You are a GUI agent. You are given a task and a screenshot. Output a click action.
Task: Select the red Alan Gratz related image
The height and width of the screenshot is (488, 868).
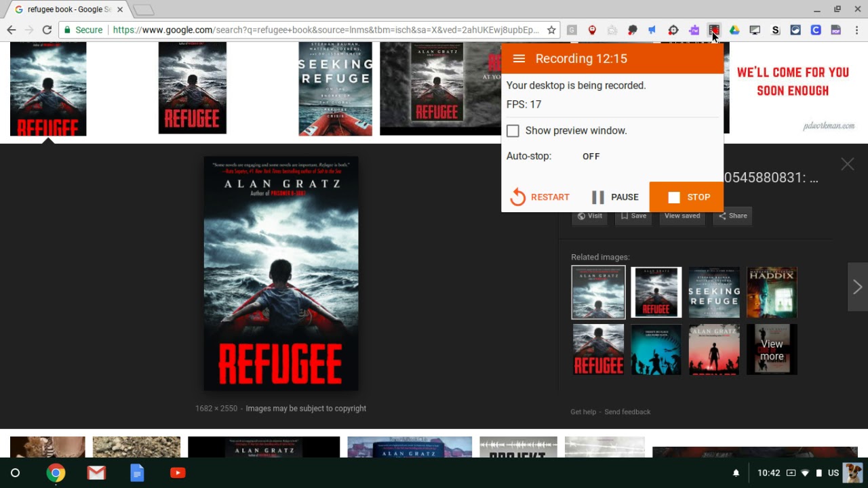pyautogui.click(x=714, y=350)
